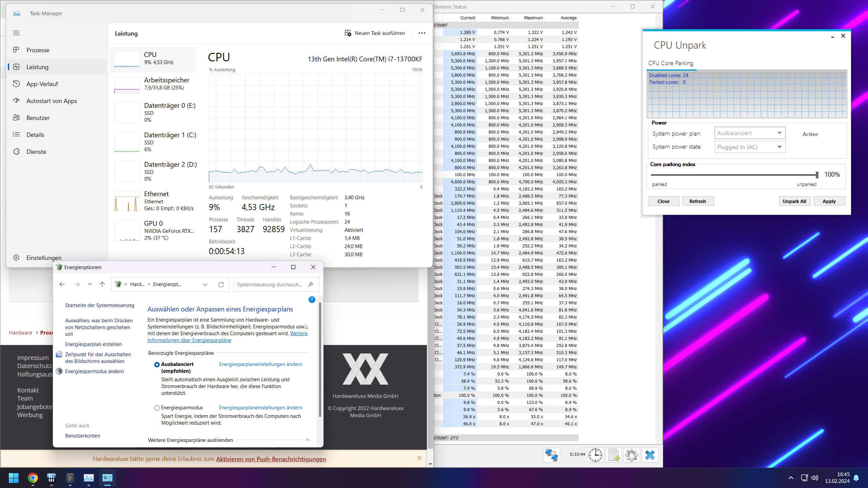Image resolution: width=868 pixels, height=488 pixels.
Task: Open Task-Manager Einstellungen
Action: click(x=57, y=258)
